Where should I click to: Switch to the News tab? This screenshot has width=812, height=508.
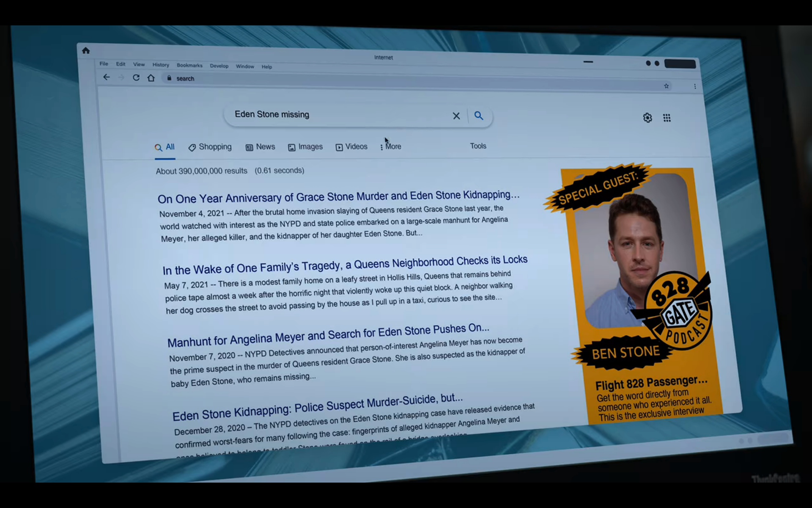pyautogui.click(x=261, y=147)
